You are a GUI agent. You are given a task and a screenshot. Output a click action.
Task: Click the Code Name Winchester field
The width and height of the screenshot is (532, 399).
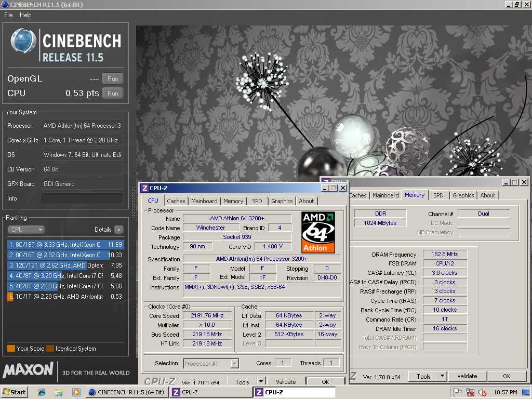click(x=211, y=228)
